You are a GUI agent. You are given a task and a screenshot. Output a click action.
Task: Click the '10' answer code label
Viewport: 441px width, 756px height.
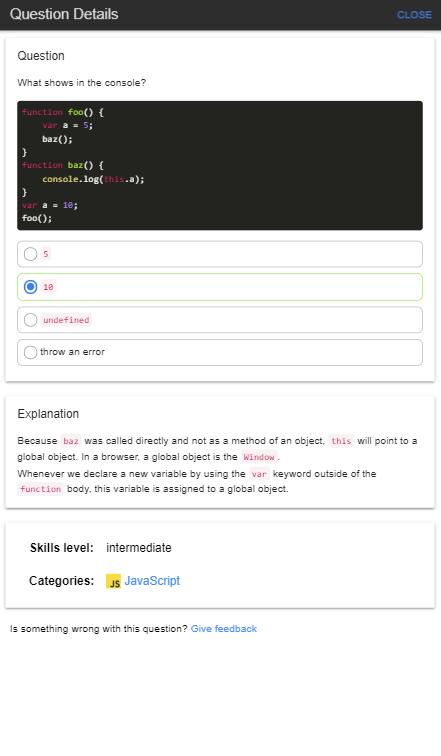[x=48, y=287]
